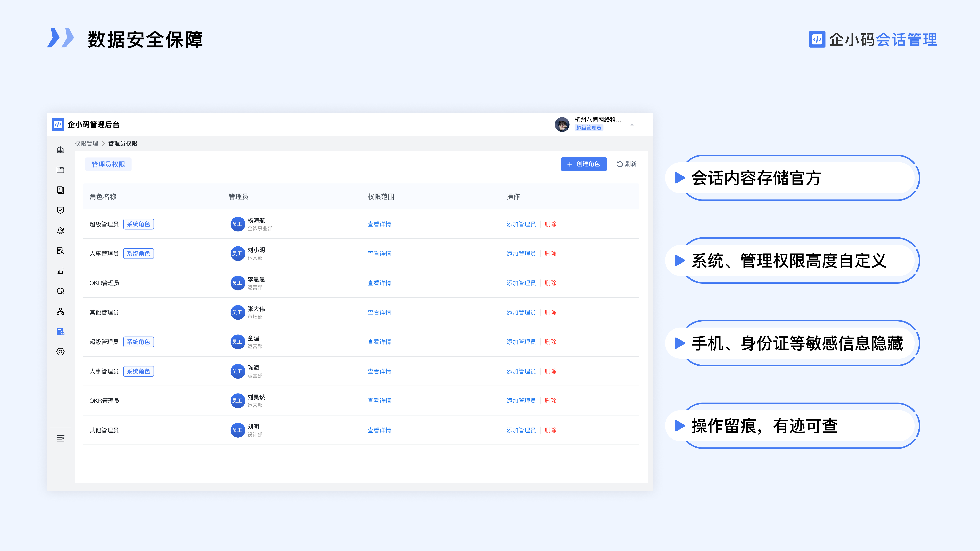View details for 张大伟 row
The width and height of the screenshot is (980, 551).
click(379, 312)
